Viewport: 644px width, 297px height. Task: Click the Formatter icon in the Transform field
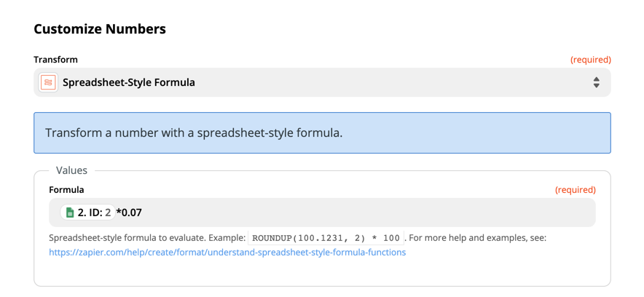tap(48, 82)
